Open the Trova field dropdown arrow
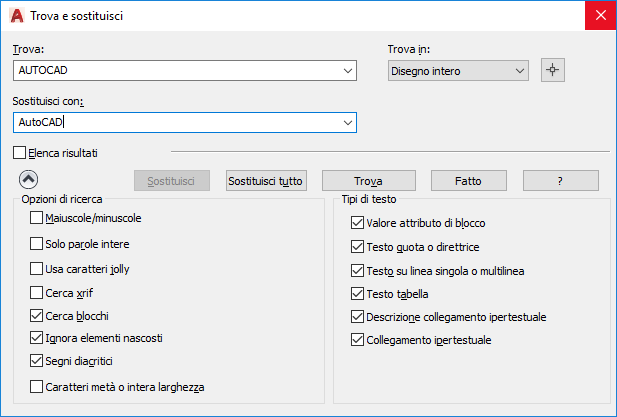Viewport: 617px width, 417px height. pyautogui.click(x=347, y=71)
